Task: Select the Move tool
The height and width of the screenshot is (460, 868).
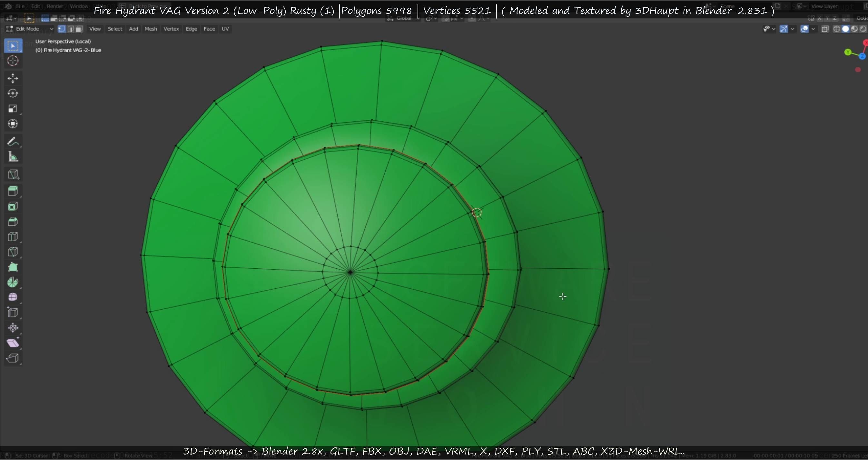Action: (x=13, y=78)
